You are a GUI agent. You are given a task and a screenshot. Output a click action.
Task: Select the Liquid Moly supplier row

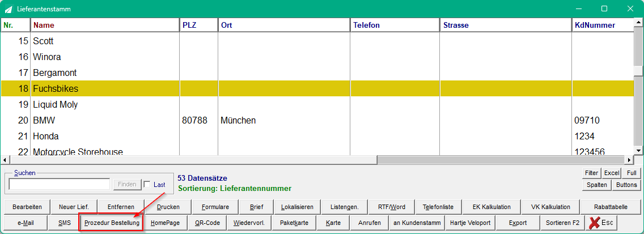[317, 105]
